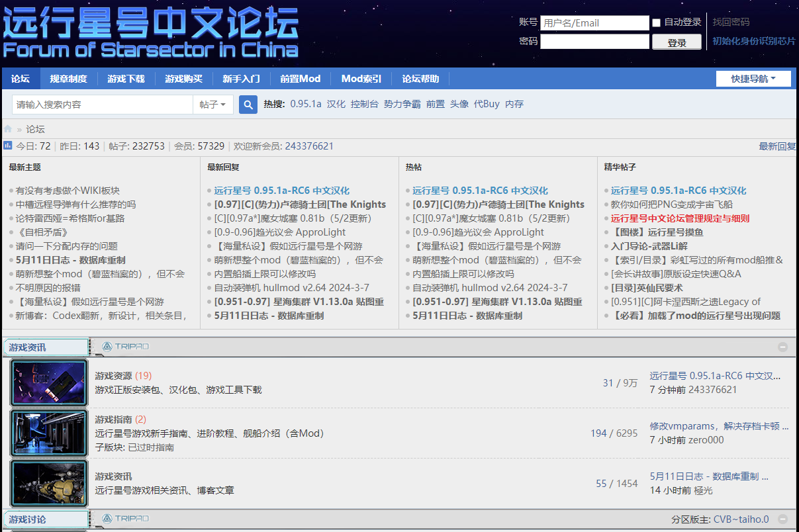
Task: Focus the 用户名/Email account field
Action: coord(594,23)
